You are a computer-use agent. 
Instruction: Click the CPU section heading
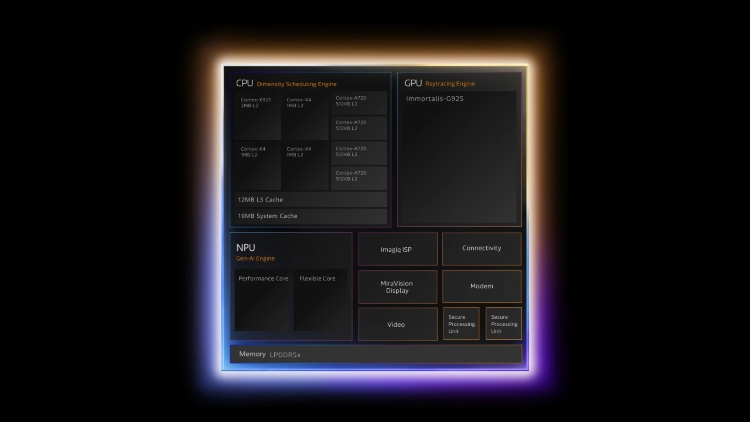tap(245, 83)
